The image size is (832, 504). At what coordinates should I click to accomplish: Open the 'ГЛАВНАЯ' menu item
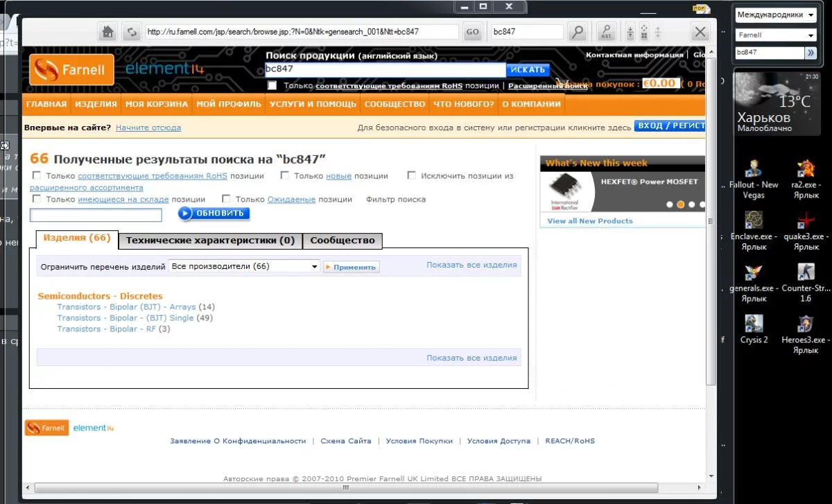[46, 104]
